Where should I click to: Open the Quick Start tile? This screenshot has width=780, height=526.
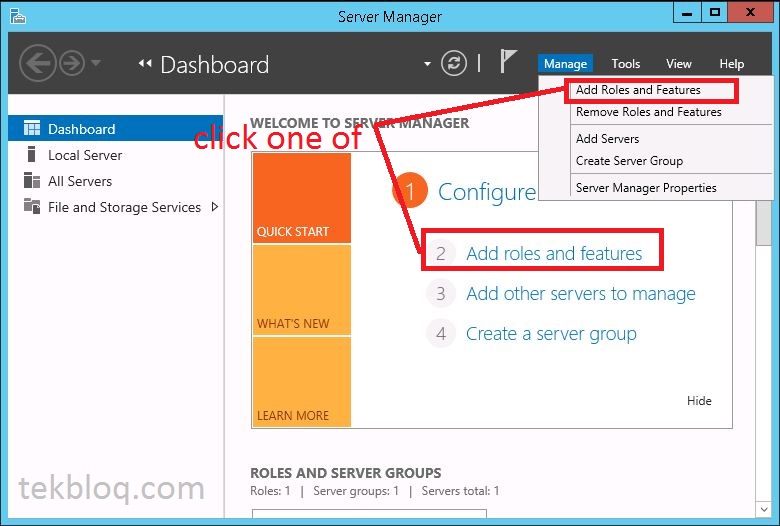coord(302,198)
